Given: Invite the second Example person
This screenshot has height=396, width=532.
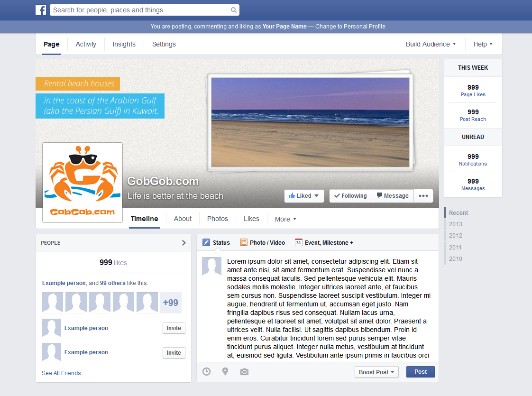Looking at the screenshot, I should pos(174,353).
